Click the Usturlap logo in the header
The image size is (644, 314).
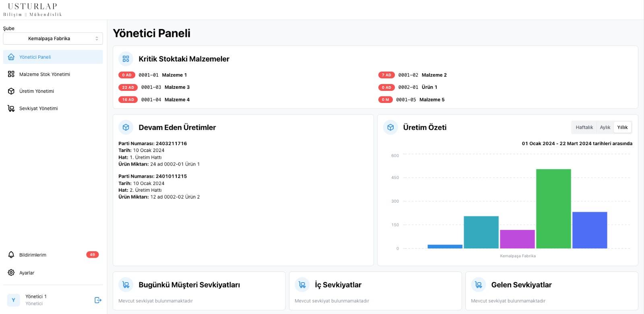point(33,10)
